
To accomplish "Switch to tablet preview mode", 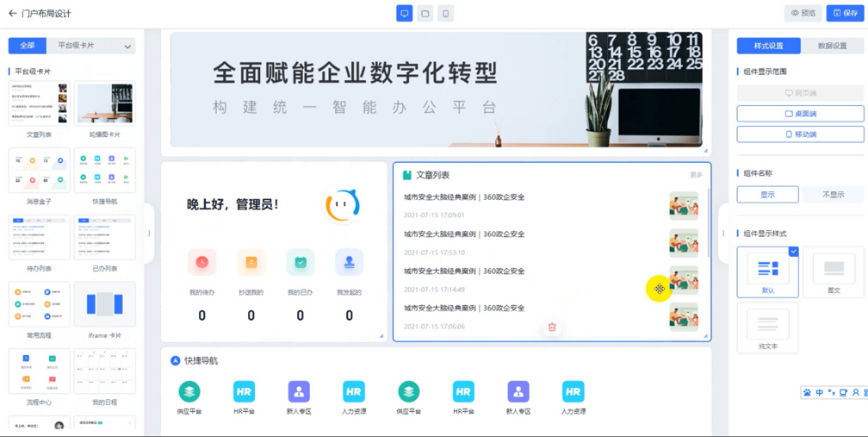I will click(425, 13).
